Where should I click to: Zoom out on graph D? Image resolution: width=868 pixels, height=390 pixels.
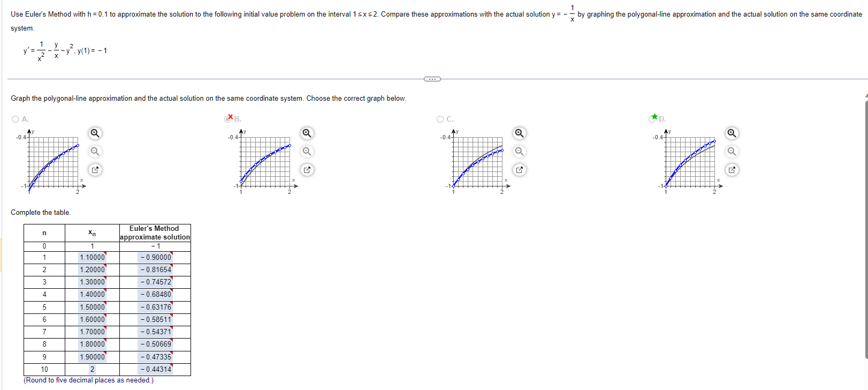732,152
